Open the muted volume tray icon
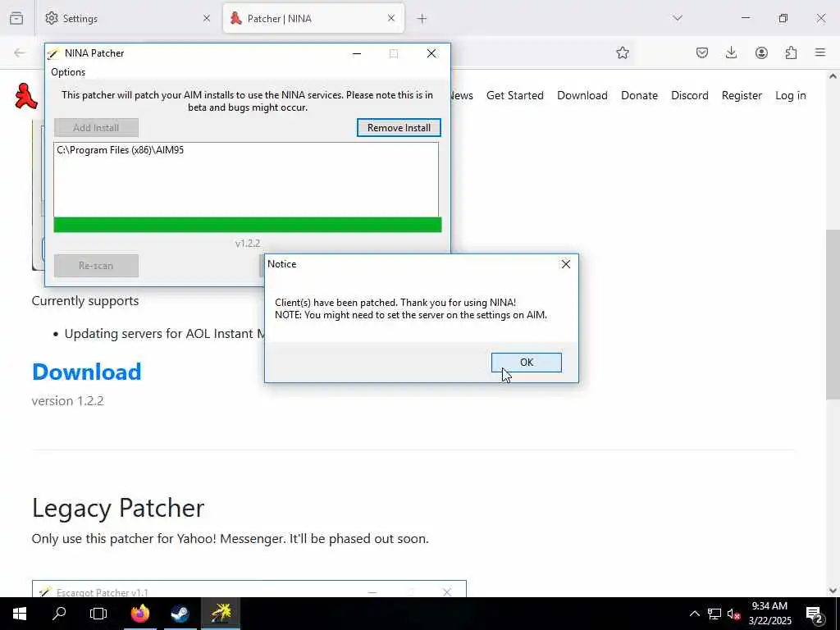The width and height of the screenshot is (840, 630). tap(733, 614)
